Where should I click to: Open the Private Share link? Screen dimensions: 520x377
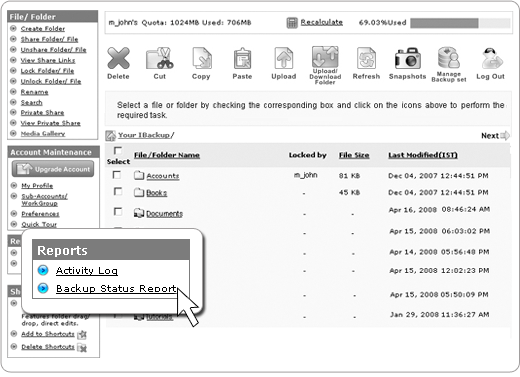[42, 113]
